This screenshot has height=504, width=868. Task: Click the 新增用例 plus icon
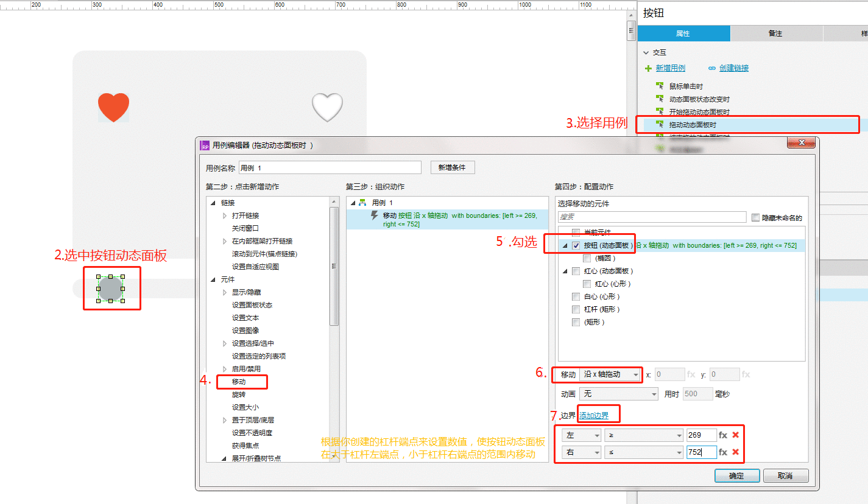(649, 68)
